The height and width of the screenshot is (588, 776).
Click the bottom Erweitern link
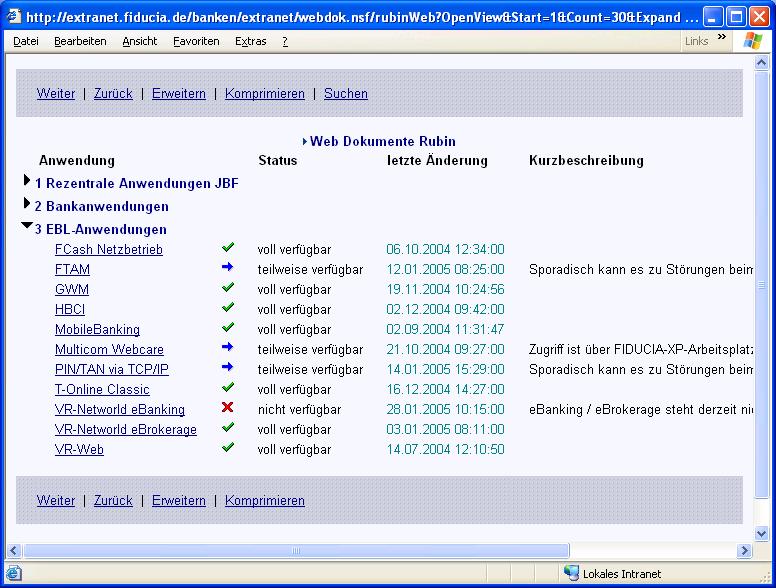click(179, 500)
